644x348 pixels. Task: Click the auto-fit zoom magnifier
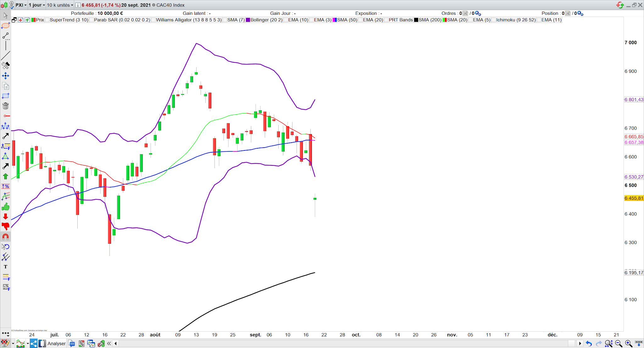[608, 344]
